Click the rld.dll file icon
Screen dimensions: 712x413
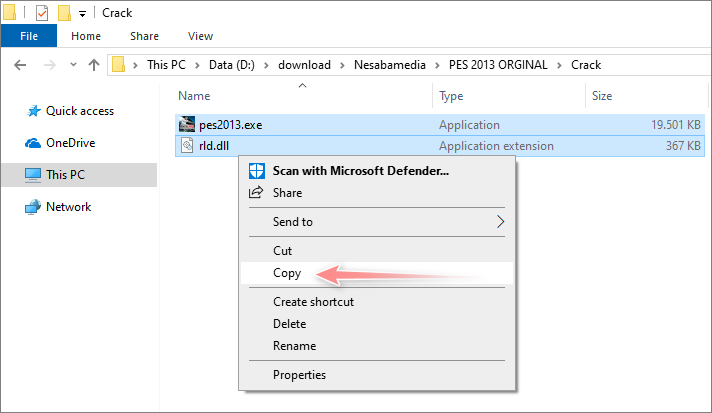tap(187, 147)
